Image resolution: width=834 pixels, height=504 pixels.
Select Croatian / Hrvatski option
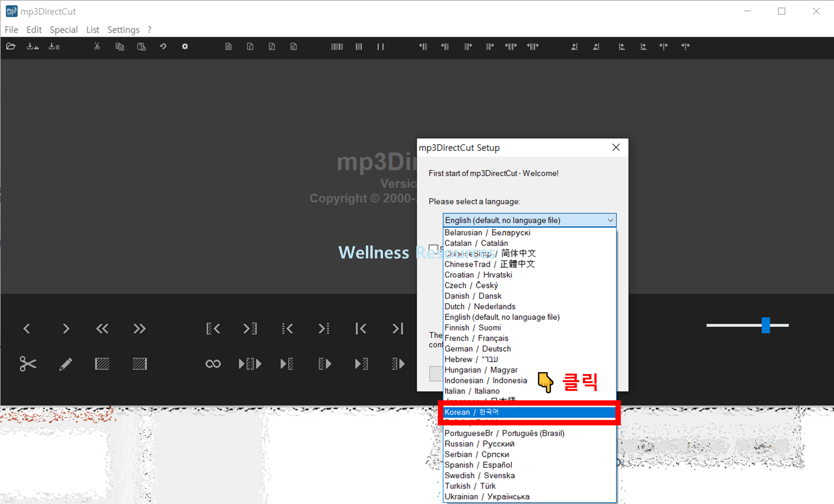pos(529,275)
